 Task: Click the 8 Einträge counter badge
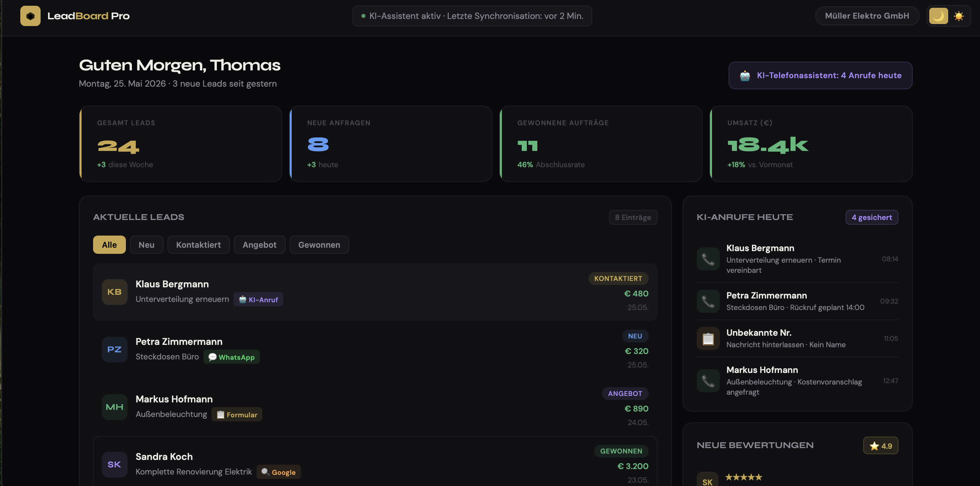click(633, 217)
